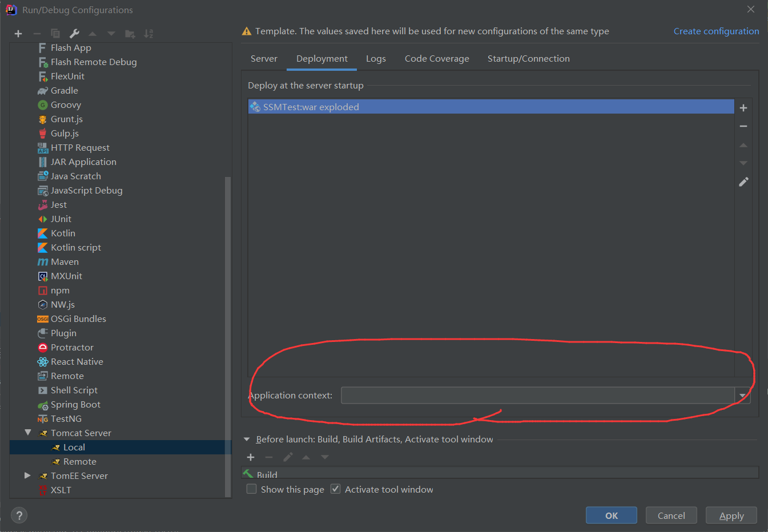The height and width of the screenshot is (532, 768).
Task: Click the add new configuration plus icon
Action: (18, 34)
